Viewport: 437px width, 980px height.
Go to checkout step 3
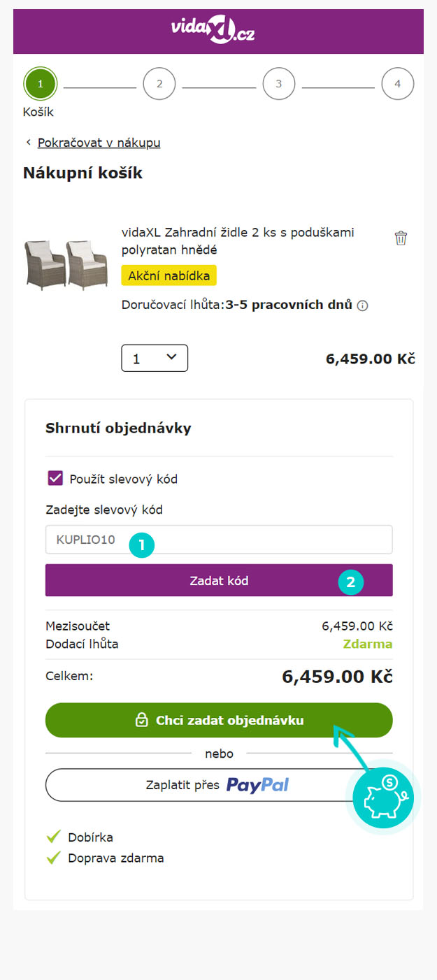point(279,84)
